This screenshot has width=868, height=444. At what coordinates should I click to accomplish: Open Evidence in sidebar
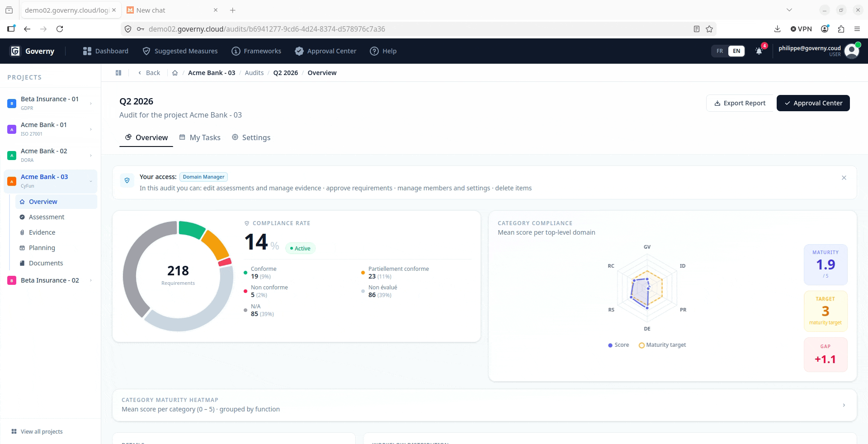(x=56, y=232)
